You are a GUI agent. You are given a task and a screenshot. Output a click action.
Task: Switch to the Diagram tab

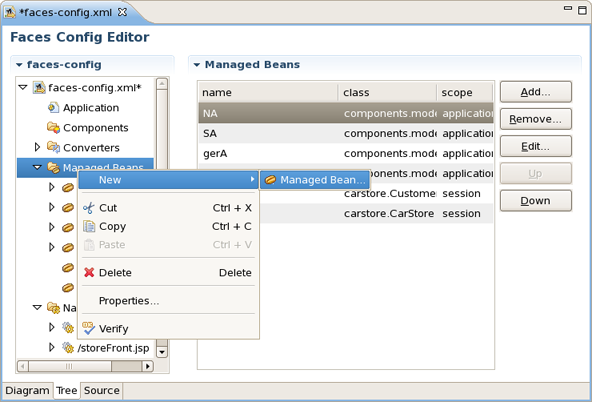pos(27,390)
